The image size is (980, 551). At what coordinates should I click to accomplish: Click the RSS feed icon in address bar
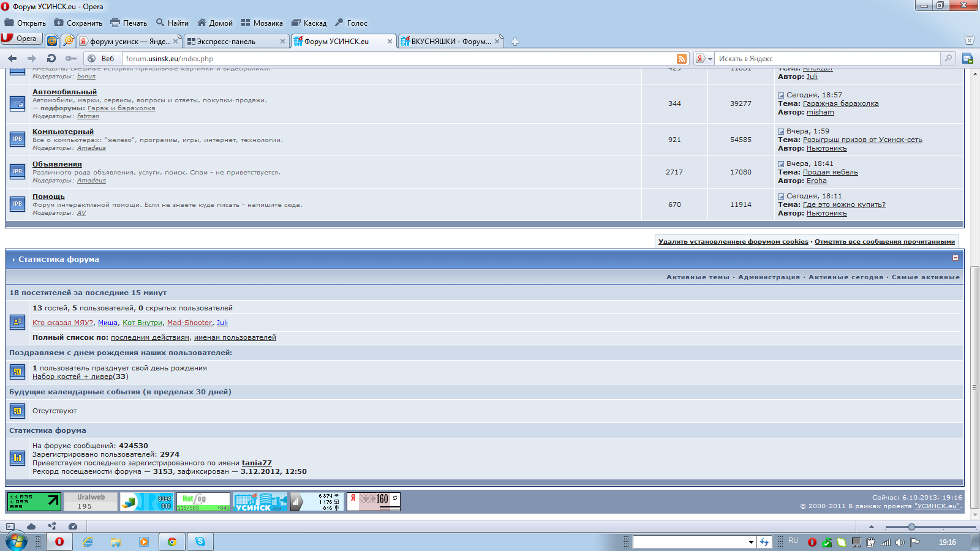(681, 59)
